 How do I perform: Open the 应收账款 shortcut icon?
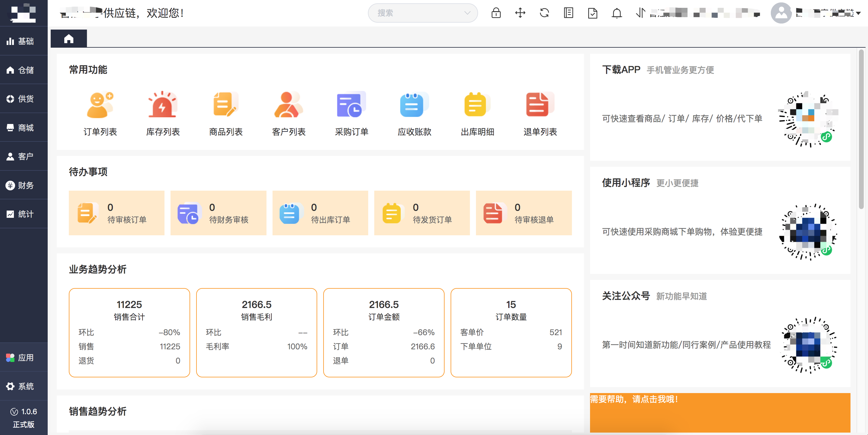coord(414,105)
